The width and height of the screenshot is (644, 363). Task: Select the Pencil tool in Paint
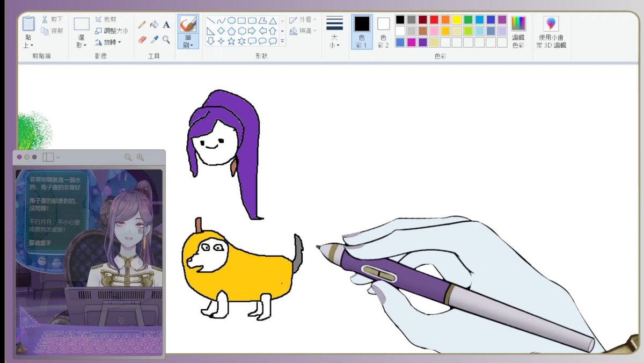pos(142,25)
